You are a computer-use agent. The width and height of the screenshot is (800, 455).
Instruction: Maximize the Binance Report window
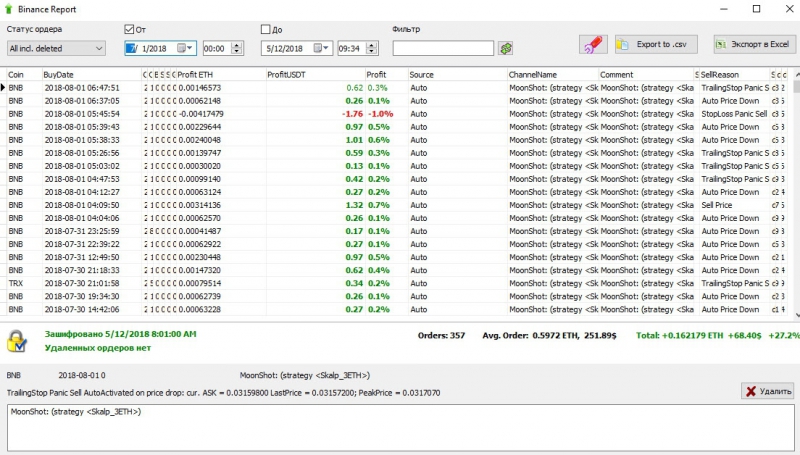(x=757, y=9)
